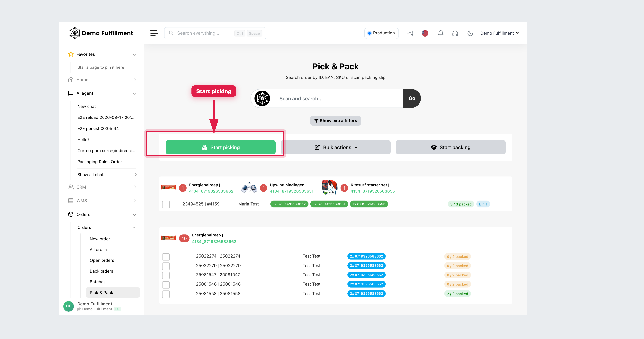Collapse the nested Orders submenu chevron
The image size is (644, 339).
coord(134,227)
